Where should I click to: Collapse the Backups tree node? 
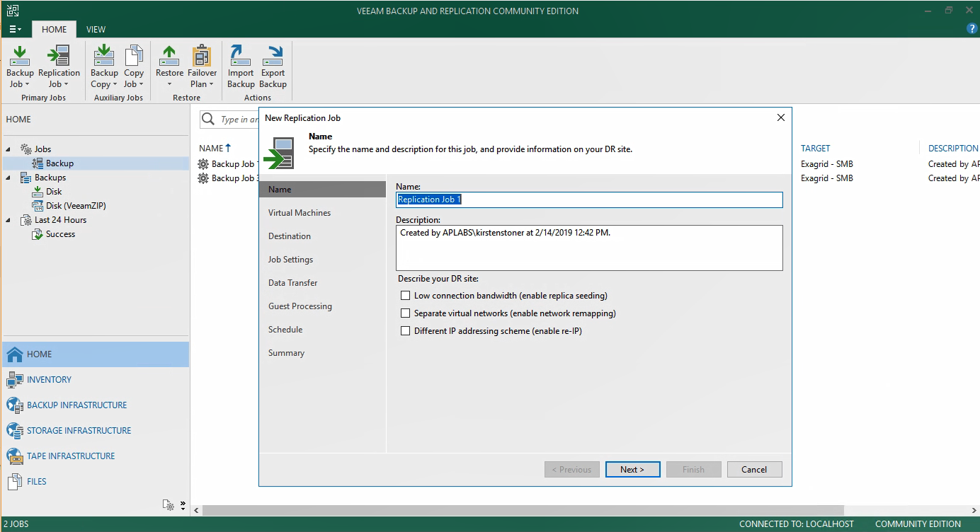[x=9, y=178]
